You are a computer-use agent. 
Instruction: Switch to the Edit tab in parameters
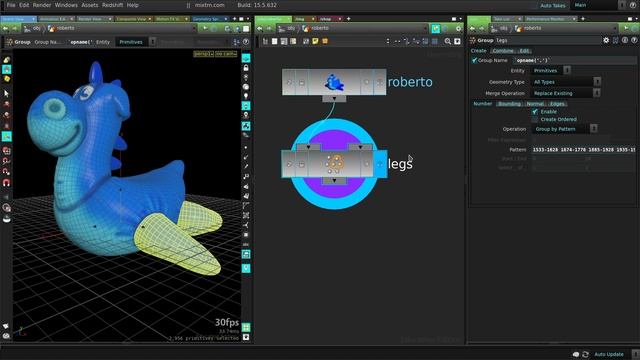(x=524, y=51)
